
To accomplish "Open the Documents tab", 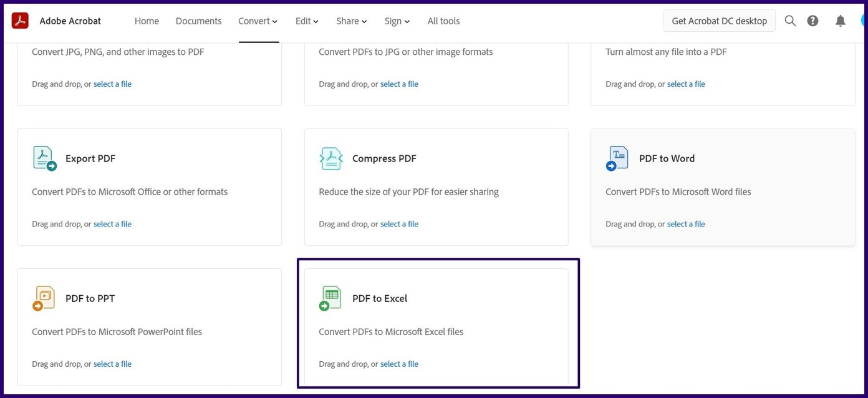I will 198,21.
